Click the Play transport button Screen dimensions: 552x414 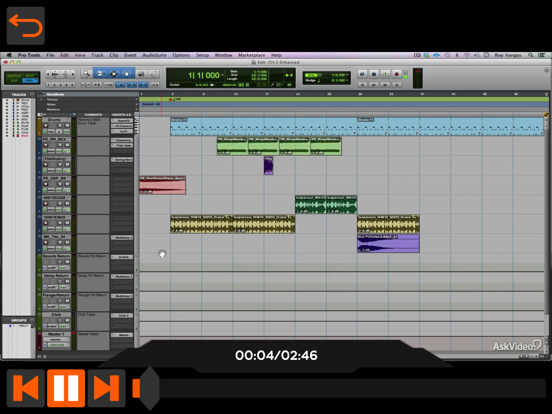pos(385,74)
